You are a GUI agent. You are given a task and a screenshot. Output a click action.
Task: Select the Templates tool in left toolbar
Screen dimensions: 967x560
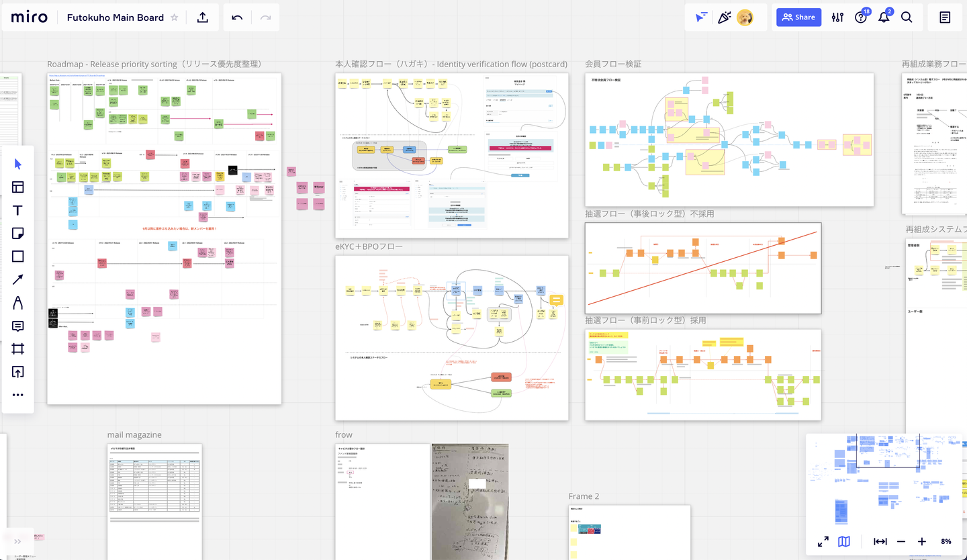(18, 187)
